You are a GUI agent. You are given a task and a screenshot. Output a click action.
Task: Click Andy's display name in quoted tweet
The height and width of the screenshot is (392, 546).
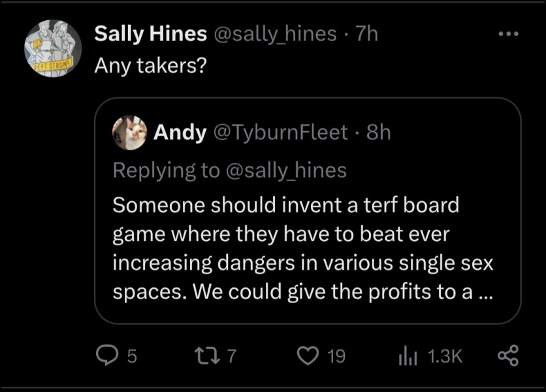pyautogui.click(x=179, y=133)
